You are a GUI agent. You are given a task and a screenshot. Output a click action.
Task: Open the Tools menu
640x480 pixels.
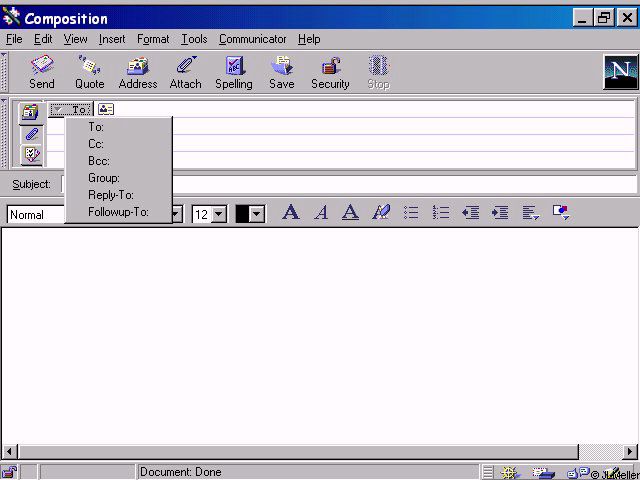click(194, 39)
